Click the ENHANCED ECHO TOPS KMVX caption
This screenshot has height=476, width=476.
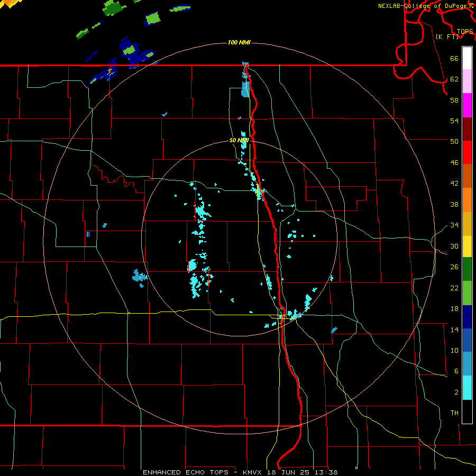point(240,472)
